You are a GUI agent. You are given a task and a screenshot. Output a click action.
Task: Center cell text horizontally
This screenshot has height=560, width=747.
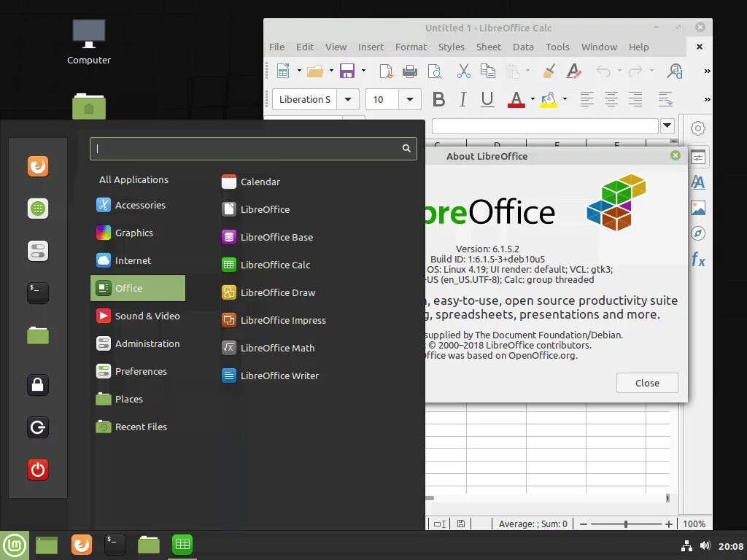point(611,99)
